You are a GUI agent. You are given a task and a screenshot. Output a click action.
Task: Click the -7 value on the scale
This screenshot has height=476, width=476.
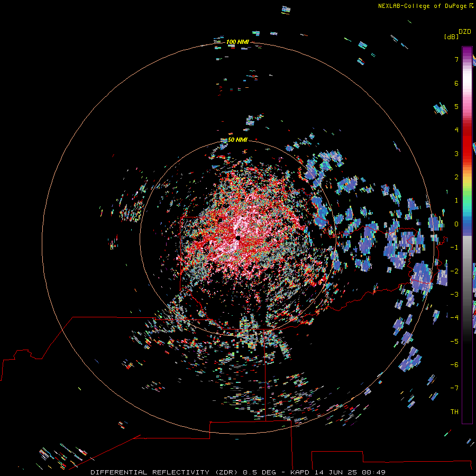tap(454, 388)
